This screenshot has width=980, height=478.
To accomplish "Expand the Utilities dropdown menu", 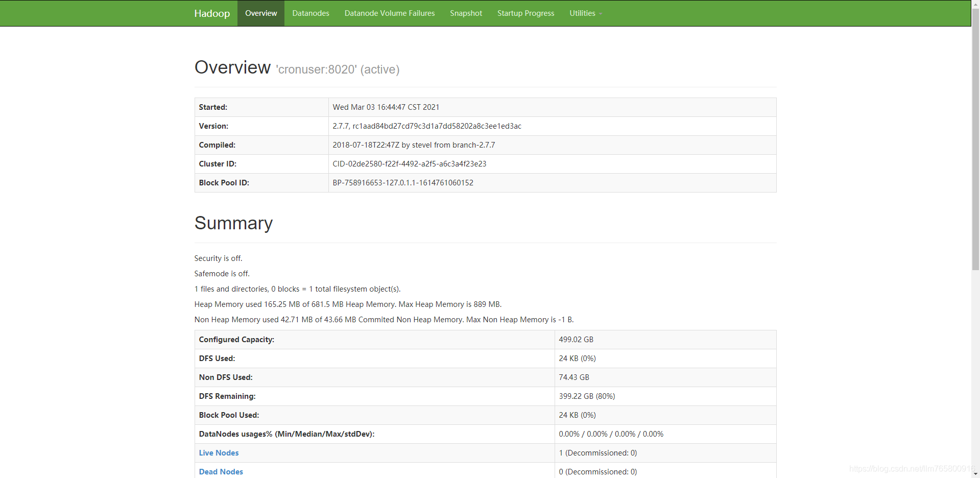I will [x=586, y=13].
